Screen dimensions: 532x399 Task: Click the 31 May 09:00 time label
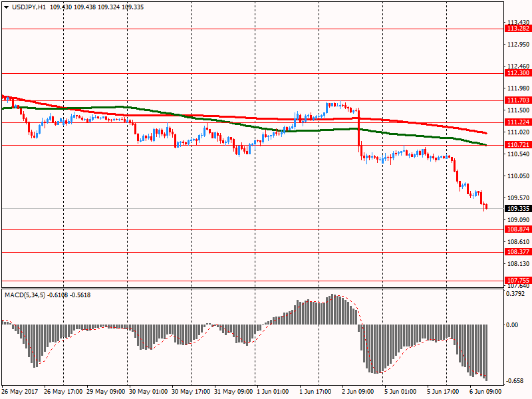[233, 392]
